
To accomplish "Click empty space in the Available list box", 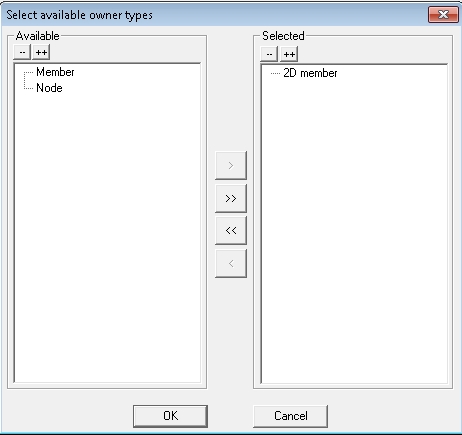I will (x=107, y=233).
